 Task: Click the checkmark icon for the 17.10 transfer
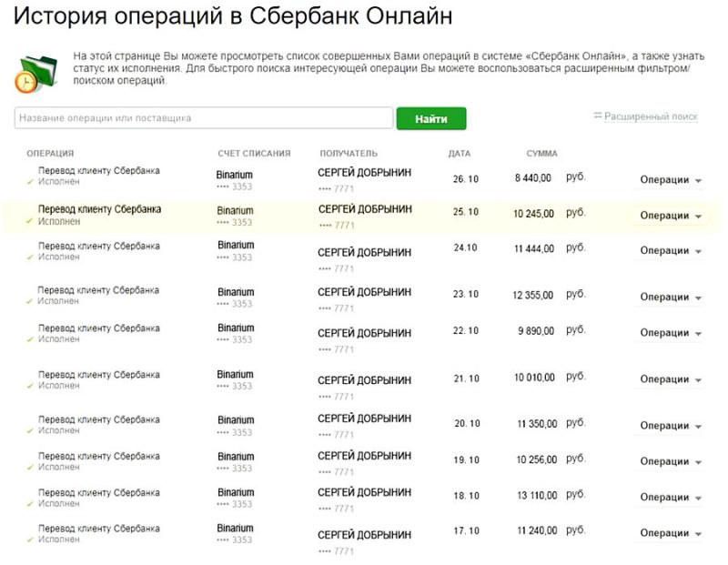pos(30,540)
